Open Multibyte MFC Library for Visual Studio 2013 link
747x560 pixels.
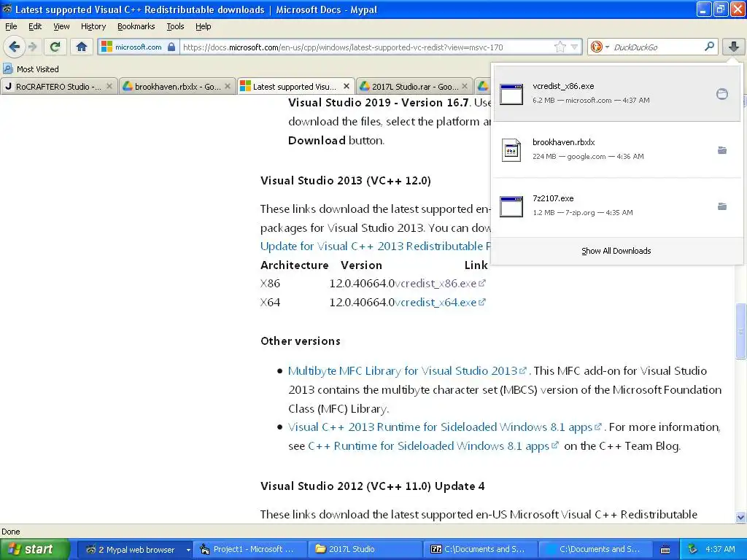click(407, 371)
